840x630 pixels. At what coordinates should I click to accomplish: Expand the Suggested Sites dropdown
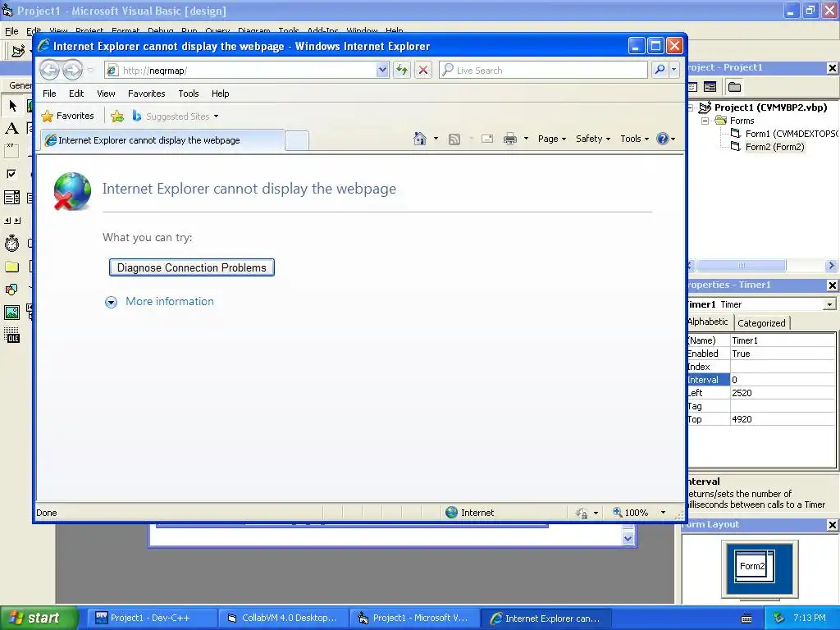pyautogui.click(x=216, y=116)
